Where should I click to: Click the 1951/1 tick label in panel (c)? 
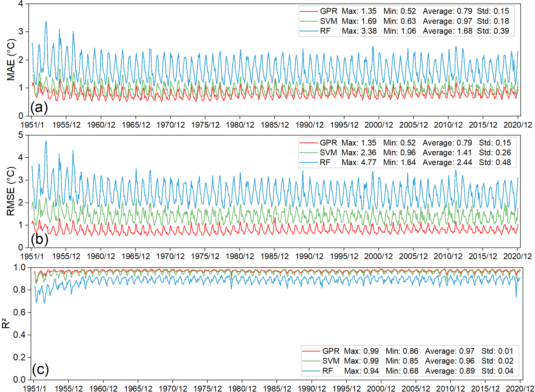[x=34, y=388]
